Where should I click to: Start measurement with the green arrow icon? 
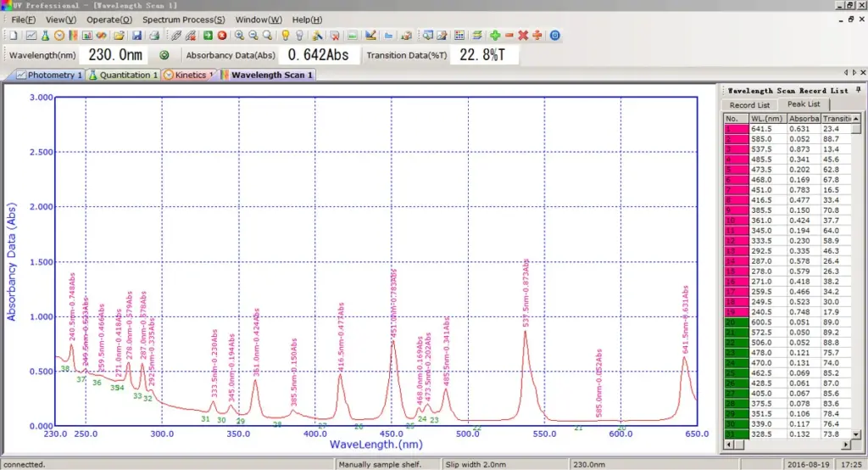tap(208, 36)
